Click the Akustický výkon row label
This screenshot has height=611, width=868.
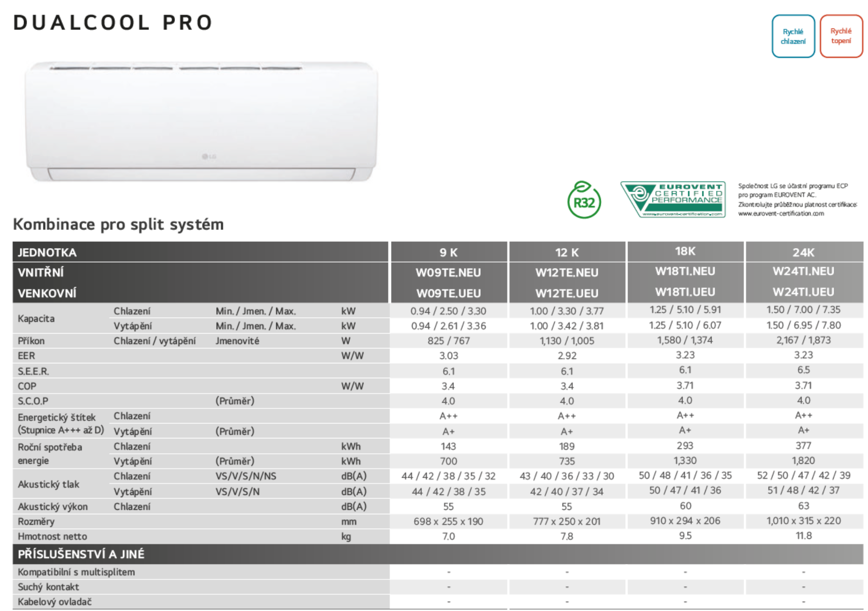pyautogui.click(x=53, y=507)
